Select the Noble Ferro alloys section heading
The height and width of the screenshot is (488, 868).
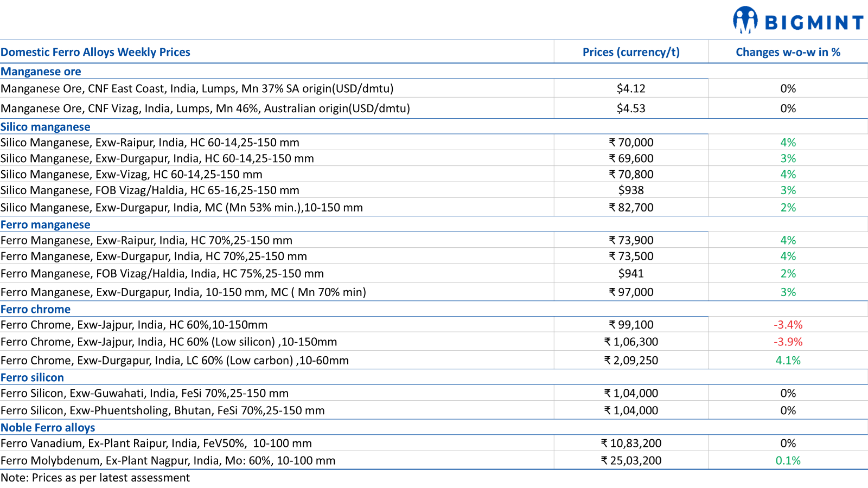[x=48, y=427]
